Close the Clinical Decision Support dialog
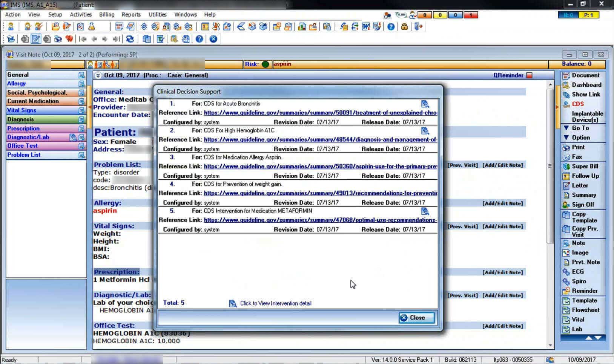This screenshot has height=364, width=614. pos(417,318)
